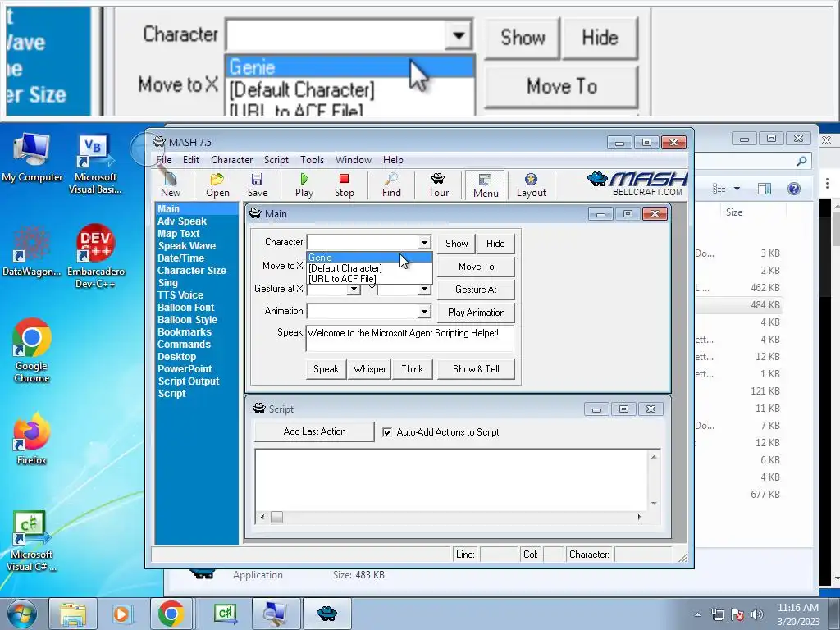Open the Window menu
This screenshot has height=630, width=840.
tap(353, 160)
